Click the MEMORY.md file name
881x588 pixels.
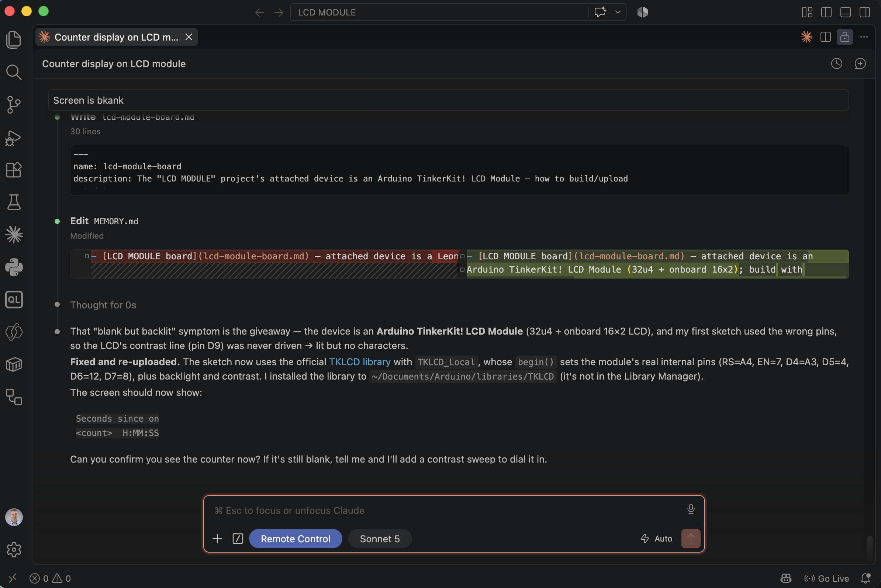click(x=116, y=221)
